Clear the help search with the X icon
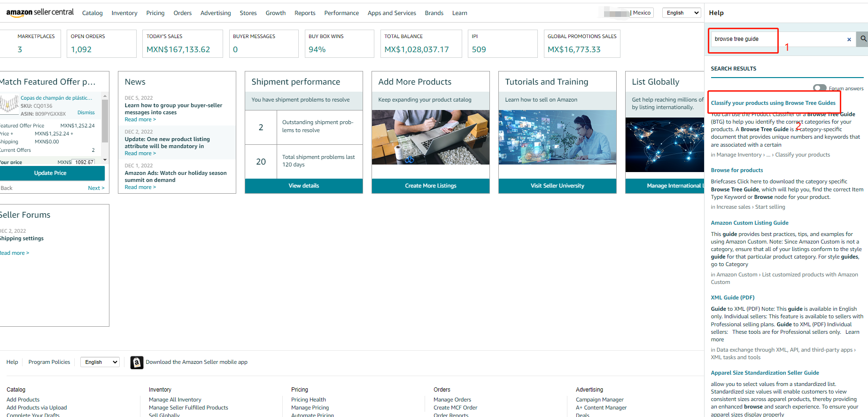This screenshot has height=417, width=868. (x=849, y=39)
